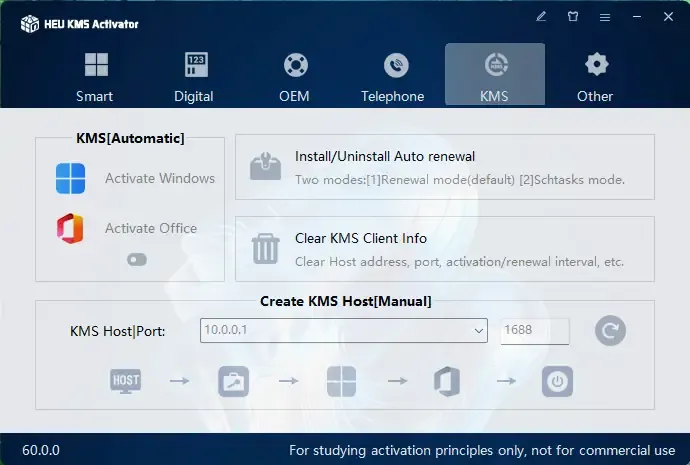Click the port field showing 1688
690x465 pixels.
click(x=535, y=331)
